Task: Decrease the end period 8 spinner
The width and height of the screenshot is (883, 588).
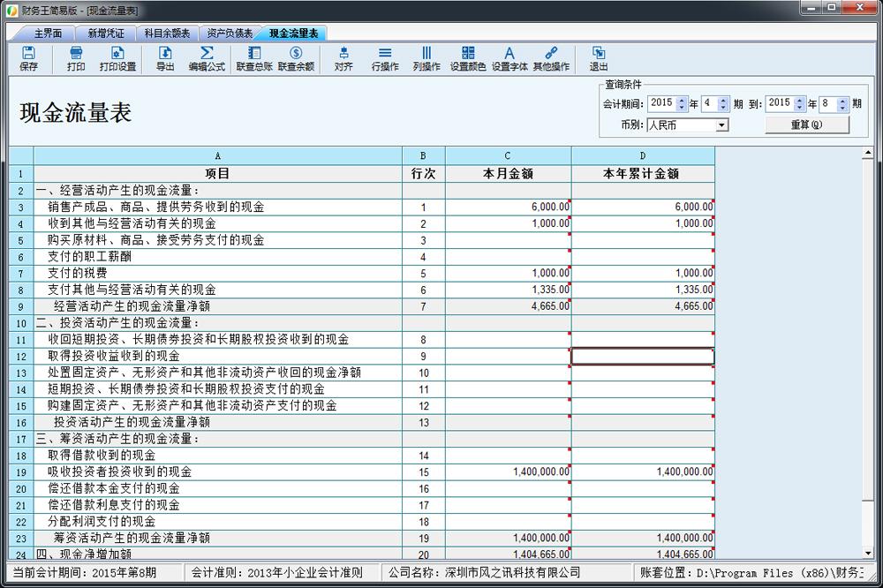Action: [x=842, y=108]
